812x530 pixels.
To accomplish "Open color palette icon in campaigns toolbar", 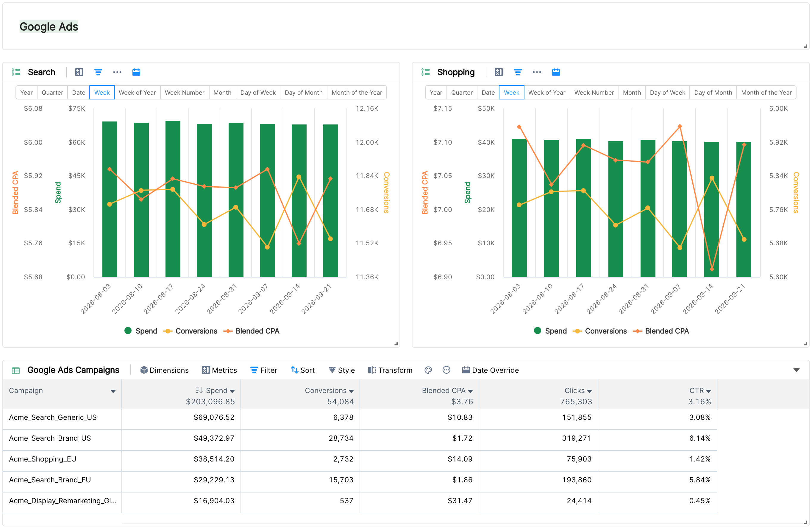I will click(428, 370).
